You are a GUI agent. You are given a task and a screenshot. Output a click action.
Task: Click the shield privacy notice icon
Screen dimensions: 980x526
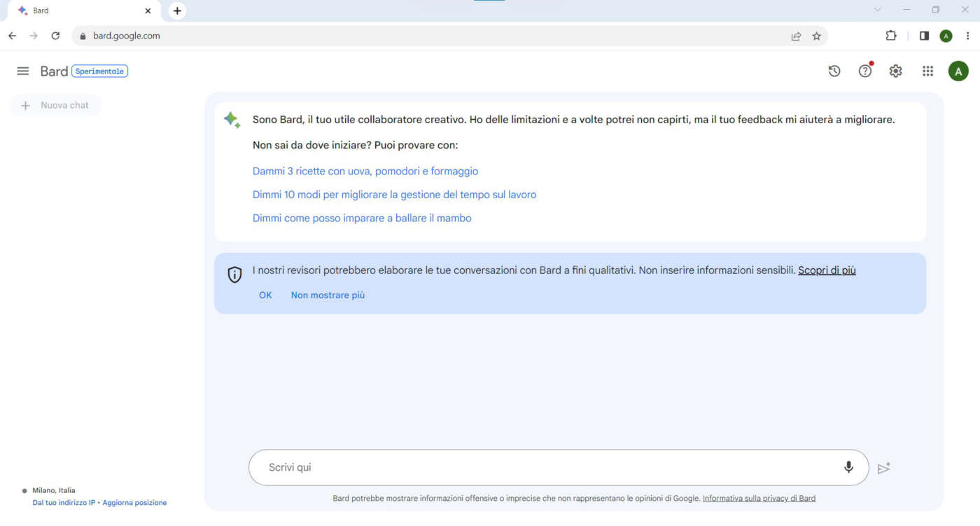pyautogui.click(x=234, y=275)
